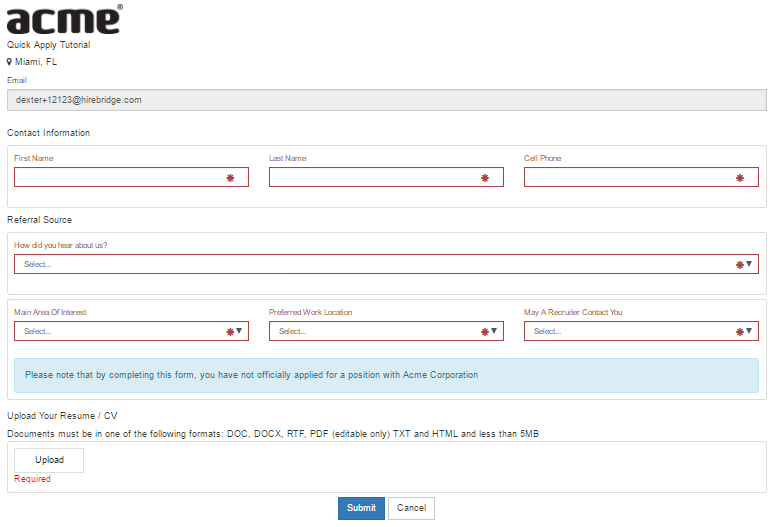Screen dimensions: 771x527
Task: Open the Preferred Work Location dropdown
Action: coord(375,331)
